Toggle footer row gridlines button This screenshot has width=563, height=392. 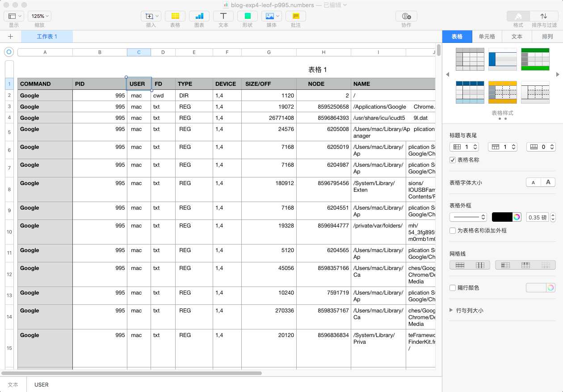click(x=546, y=265)
